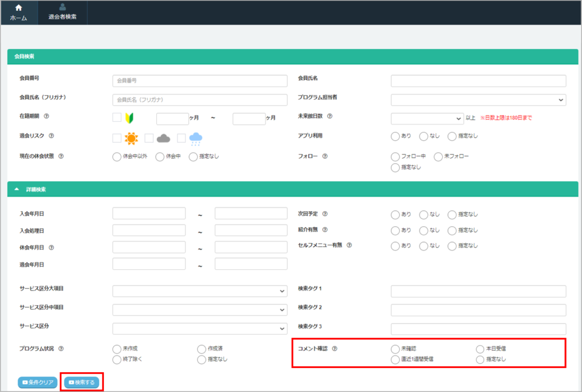Click the help icon next to フォロー
This screenshot has width=582, height=392.
(325, 156)
